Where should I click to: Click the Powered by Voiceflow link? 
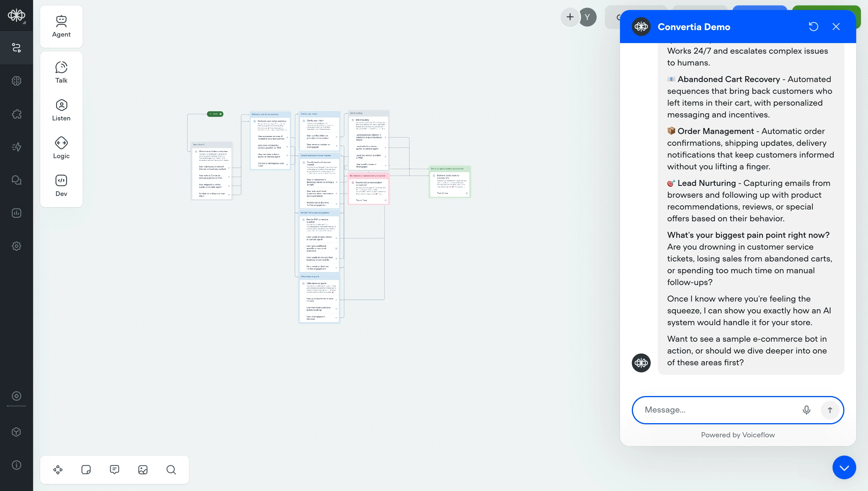pyautogui.click(x=738, y=435)
